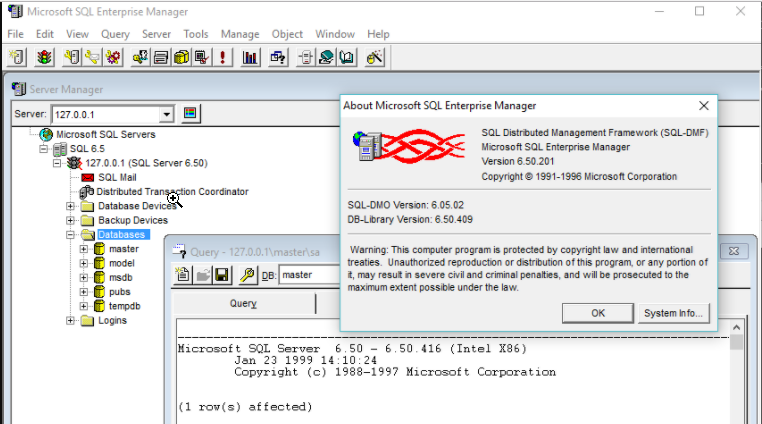
Task: Expand the Database Devices folder
Action: click(70, 206)
